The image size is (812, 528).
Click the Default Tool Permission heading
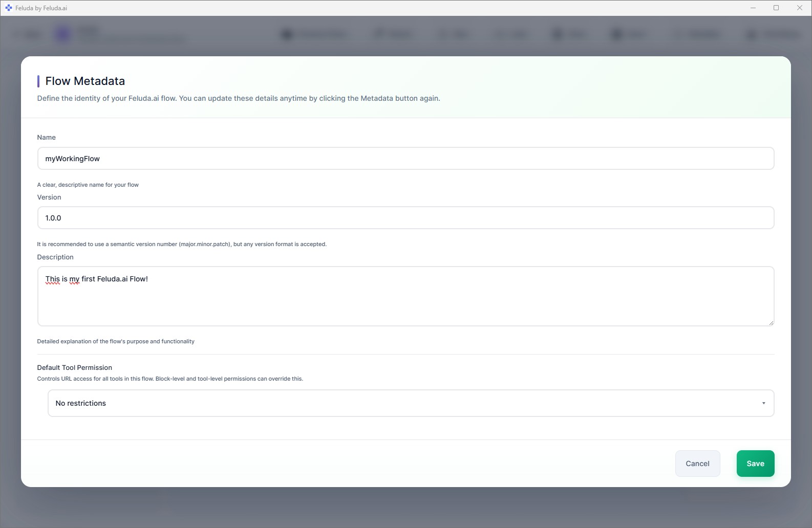point(75,368)
